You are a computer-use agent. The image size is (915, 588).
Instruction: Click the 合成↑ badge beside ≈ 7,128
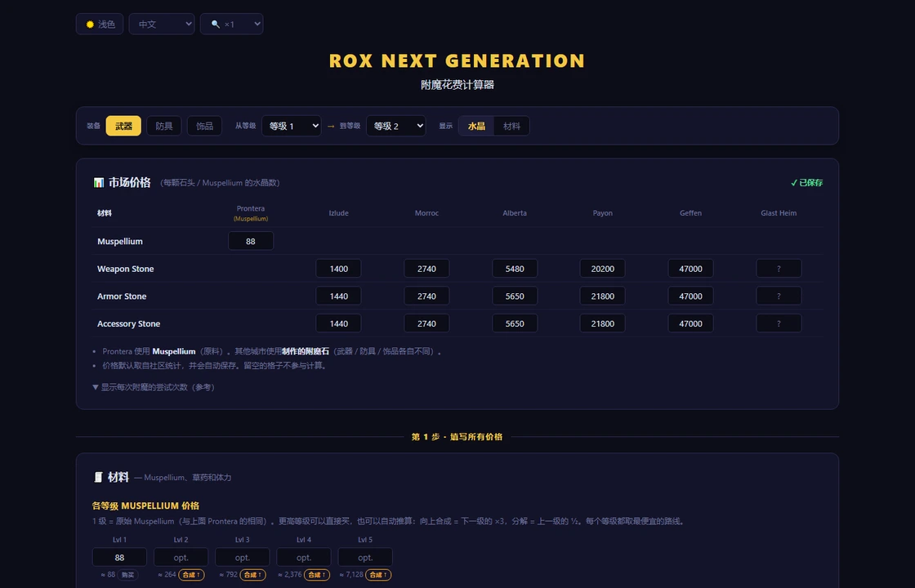pyautogui.click(x=378, y=575)
